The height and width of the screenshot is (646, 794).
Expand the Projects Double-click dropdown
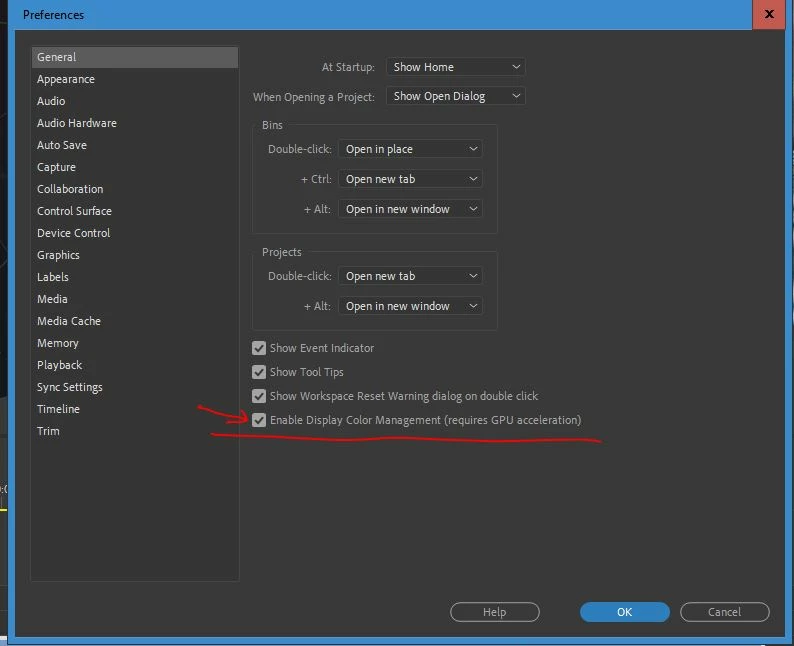click(410, 276)
